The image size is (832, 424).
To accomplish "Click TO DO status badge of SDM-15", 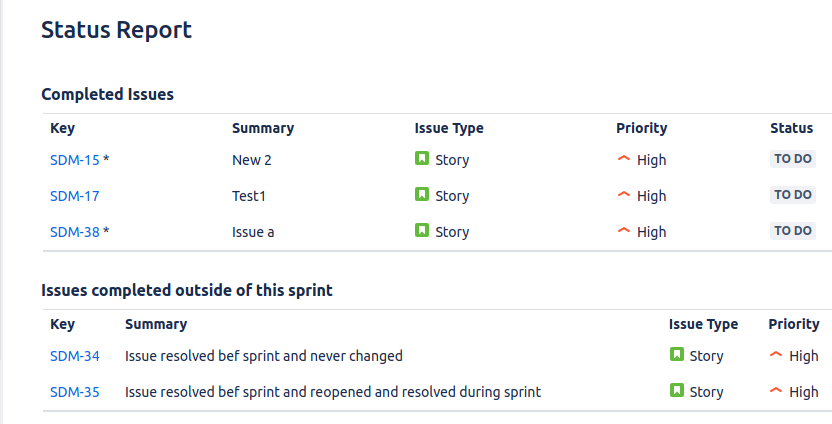I will click(793, 159).
